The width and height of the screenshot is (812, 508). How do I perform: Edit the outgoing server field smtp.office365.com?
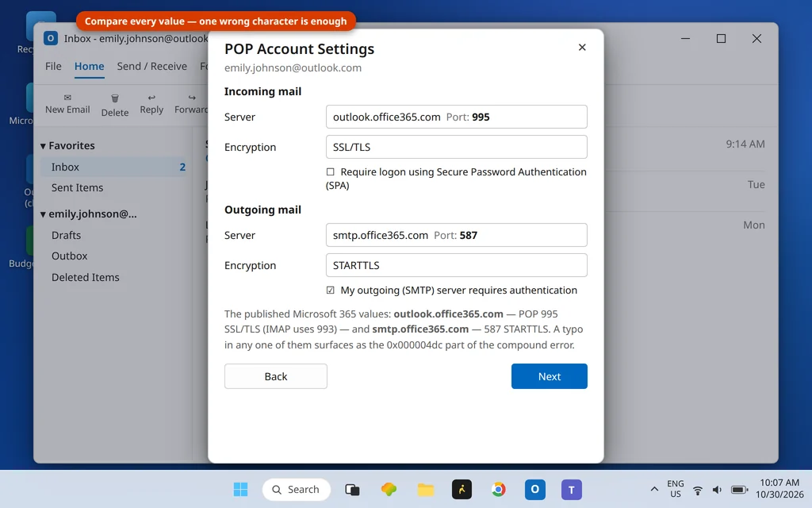click(x=456, y=235)
